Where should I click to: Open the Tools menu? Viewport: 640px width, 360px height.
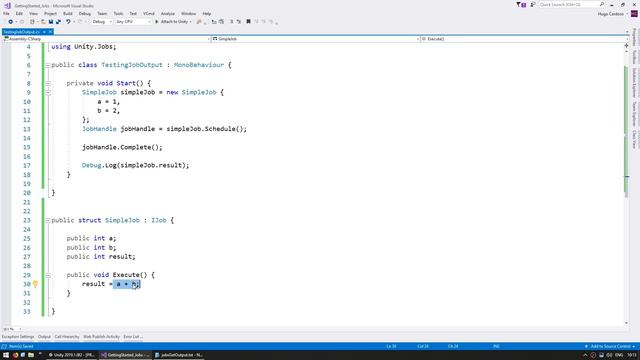tap(118, 13)
